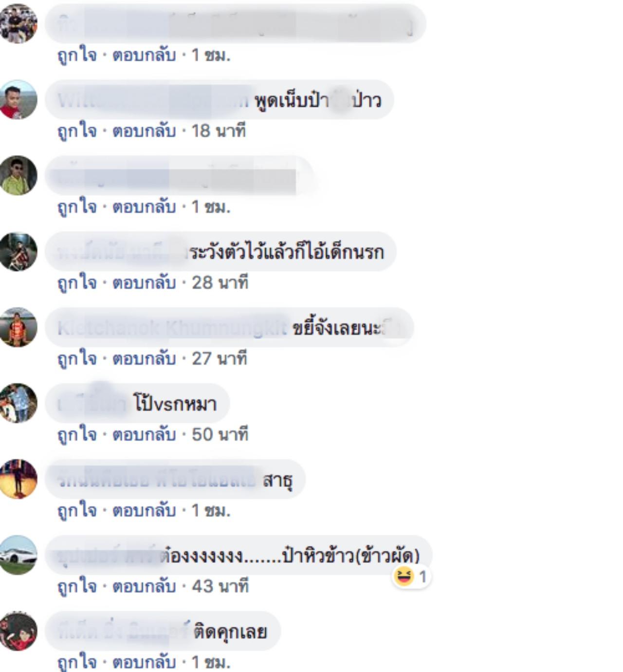This screenshot has width=623, height=672.
Task: Open avatar beside 'ติดคุกเลย' comment
Action: [18, 631]
